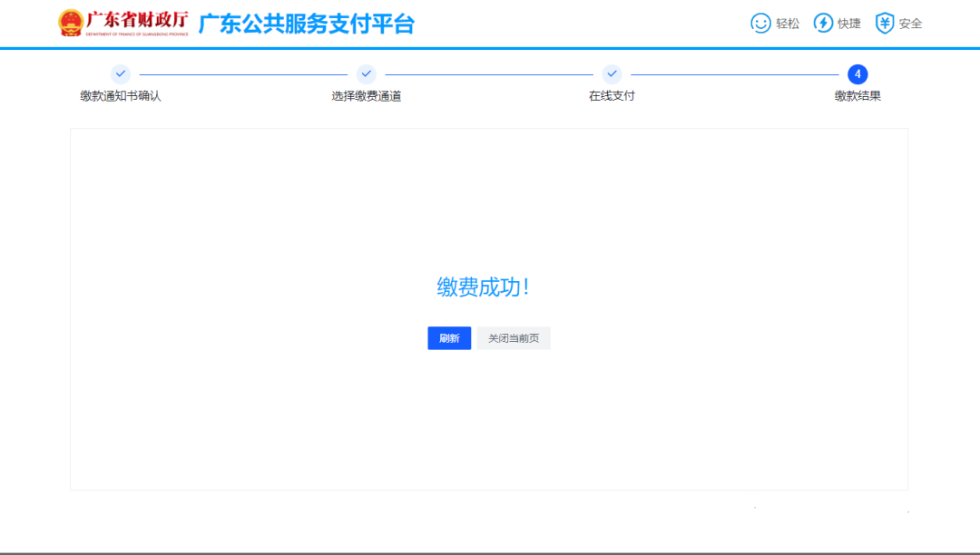Click the 广东省财政厅 department name
The width and height of the screenshot is (980, 555).
[x=137, y=21]
